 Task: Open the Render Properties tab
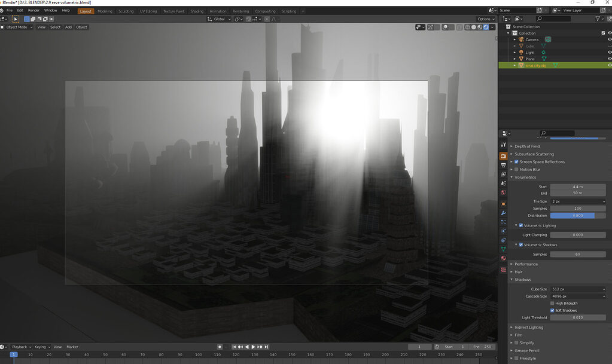(503, 155)
